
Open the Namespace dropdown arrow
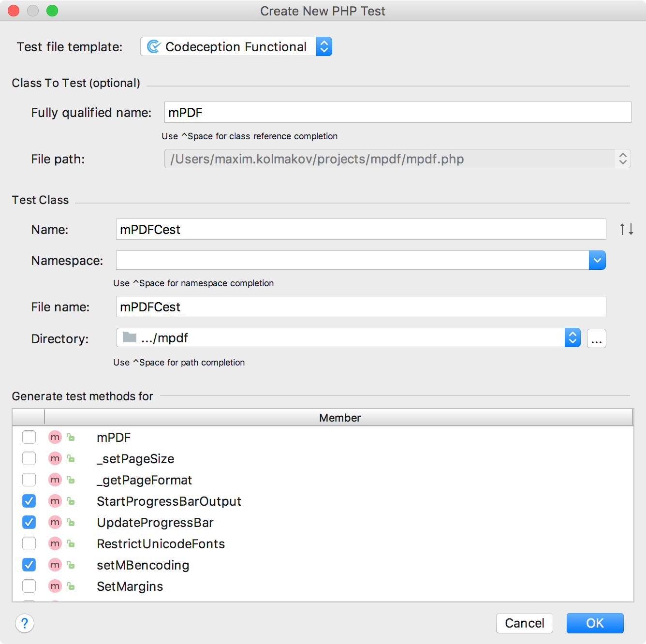point(597,260)
